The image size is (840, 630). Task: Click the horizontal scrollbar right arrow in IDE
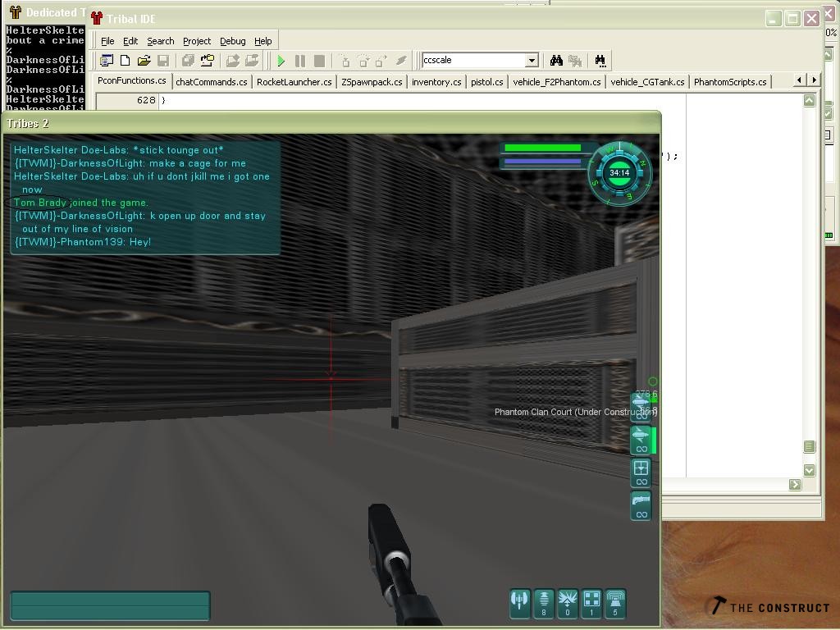[795, 484]
